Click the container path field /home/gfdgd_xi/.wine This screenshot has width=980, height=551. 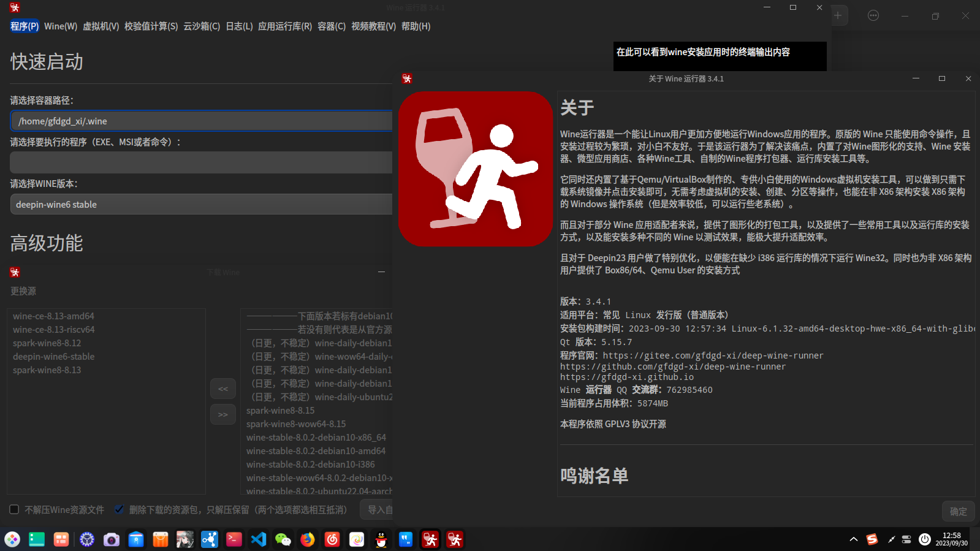click(x=201, y=121)
